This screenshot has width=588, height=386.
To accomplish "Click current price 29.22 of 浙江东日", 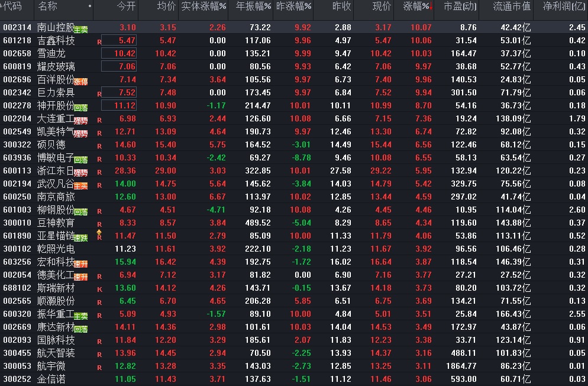I will coord(380,171).
